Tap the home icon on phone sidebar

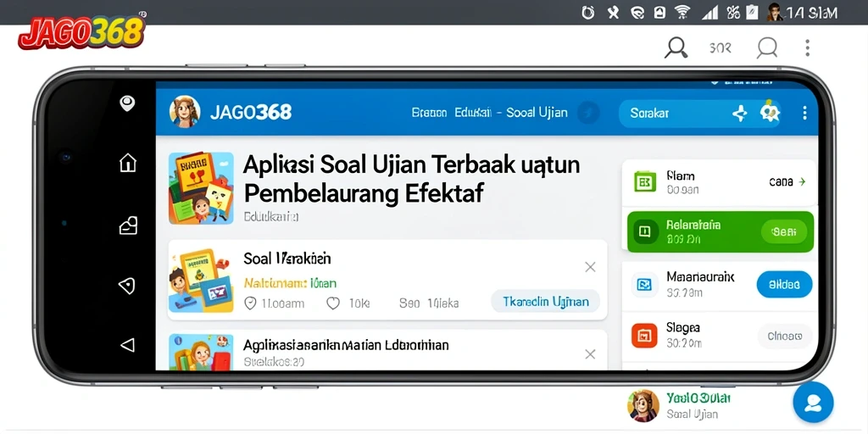tap(128, 163)
